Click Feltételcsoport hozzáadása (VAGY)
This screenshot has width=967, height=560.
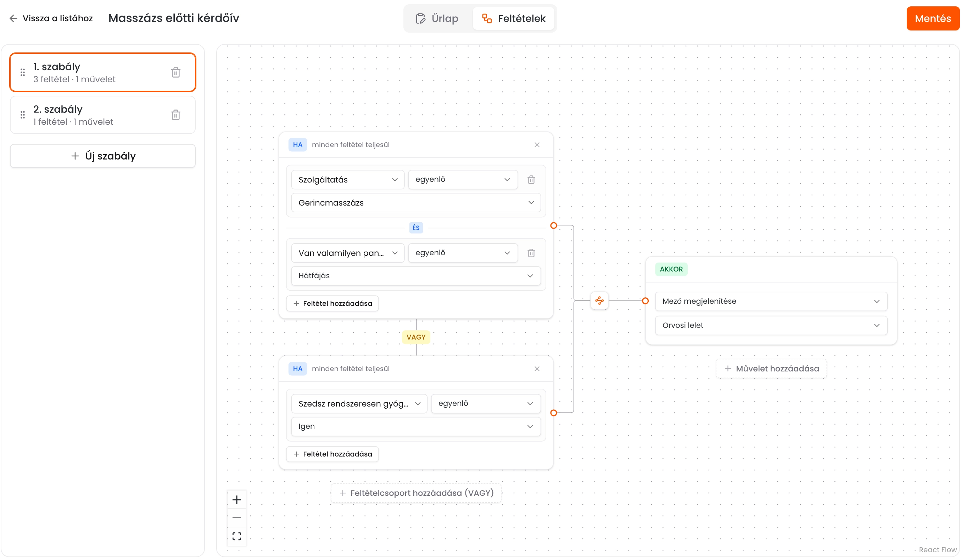click(416, 493)
